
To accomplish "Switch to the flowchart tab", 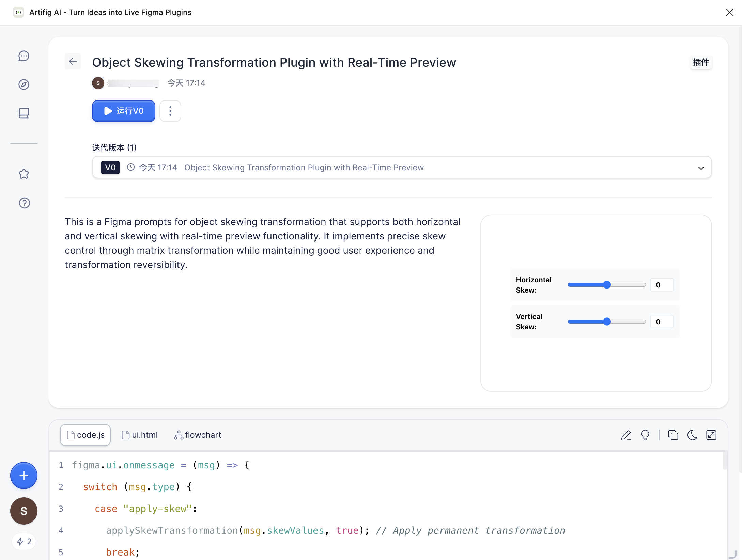I will [198, 435].
